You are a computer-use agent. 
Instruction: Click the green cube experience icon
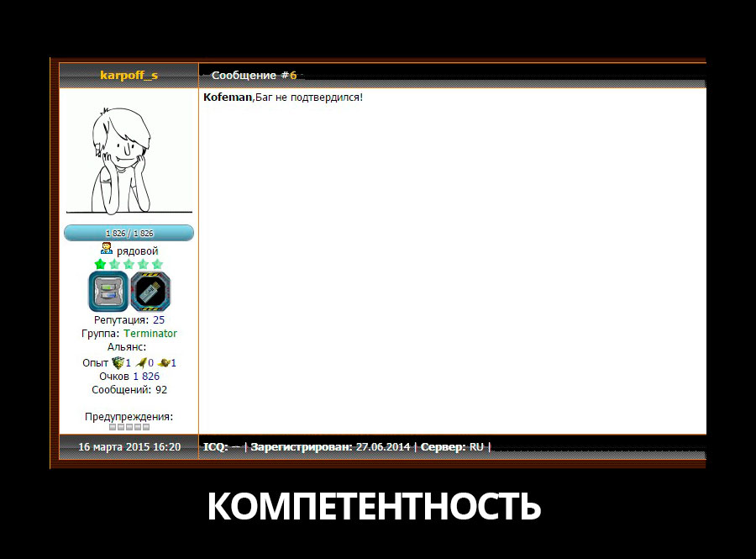(x=118, y=363)
